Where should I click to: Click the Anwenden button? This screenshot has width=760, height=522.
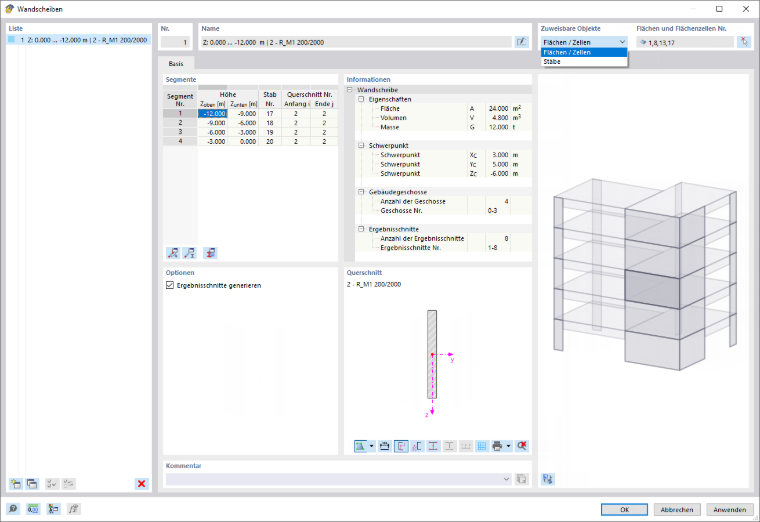tap(729, 509)
